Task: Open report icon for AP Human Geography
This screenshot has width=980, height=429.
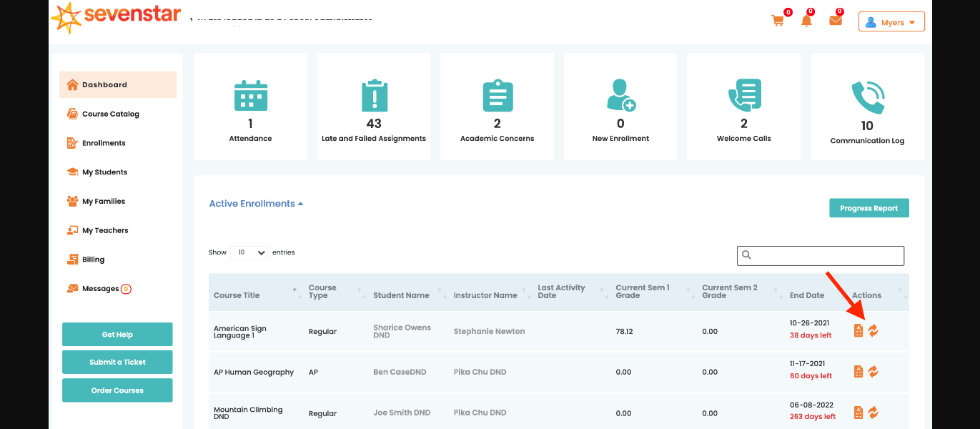Action: tap(858, 372)
